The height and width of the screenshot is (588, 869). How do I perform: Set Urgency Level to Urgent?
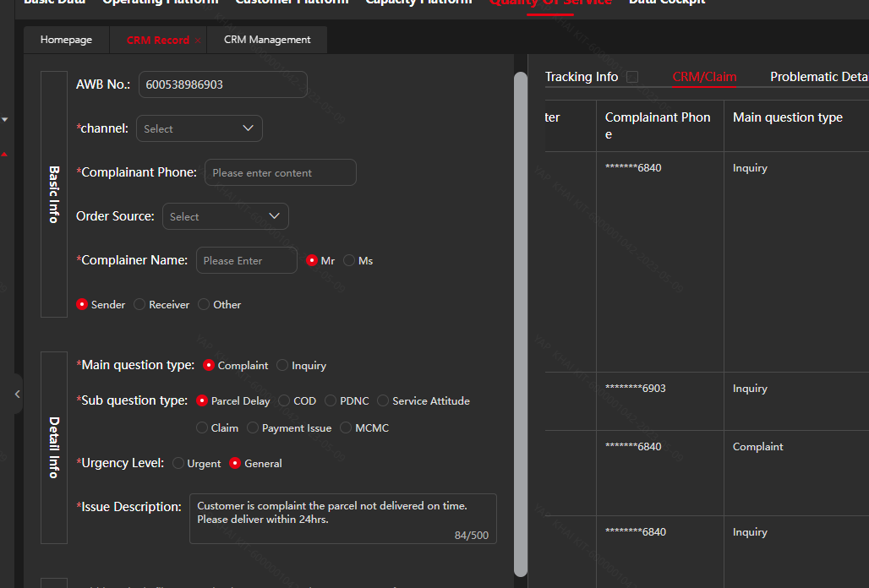click(178, 464)
